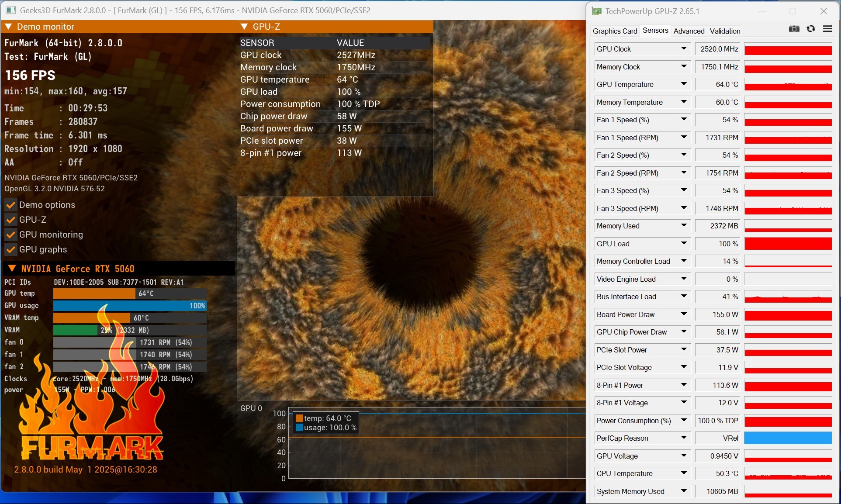This screenshot has height=504, width=841.
Task: Click the GPU-Z app icon in the title bar
Action: click(597, 11)
